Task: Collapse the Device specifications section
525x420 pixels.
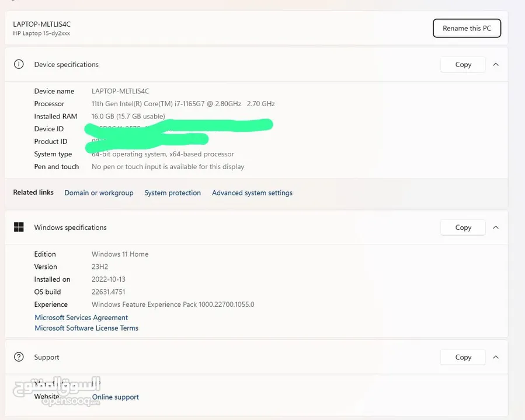Action: click(x=496, y=65)
